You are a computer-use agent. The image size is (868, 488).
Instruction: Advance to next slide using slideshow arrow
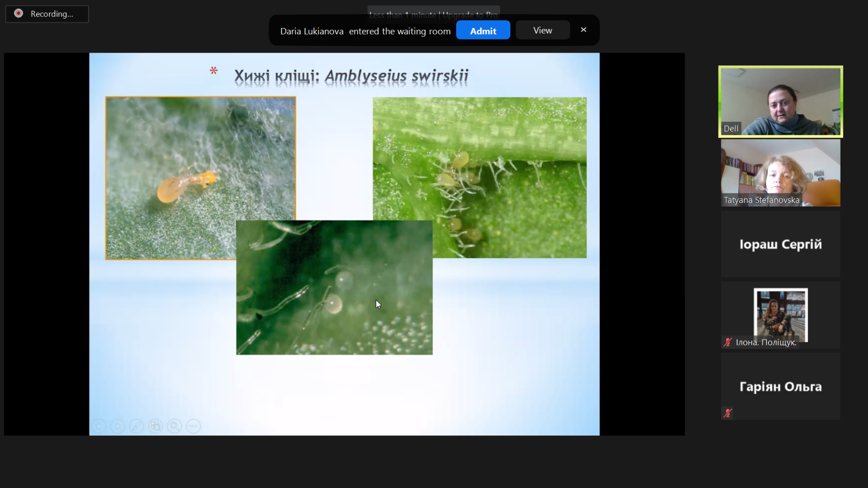point(118,426)
